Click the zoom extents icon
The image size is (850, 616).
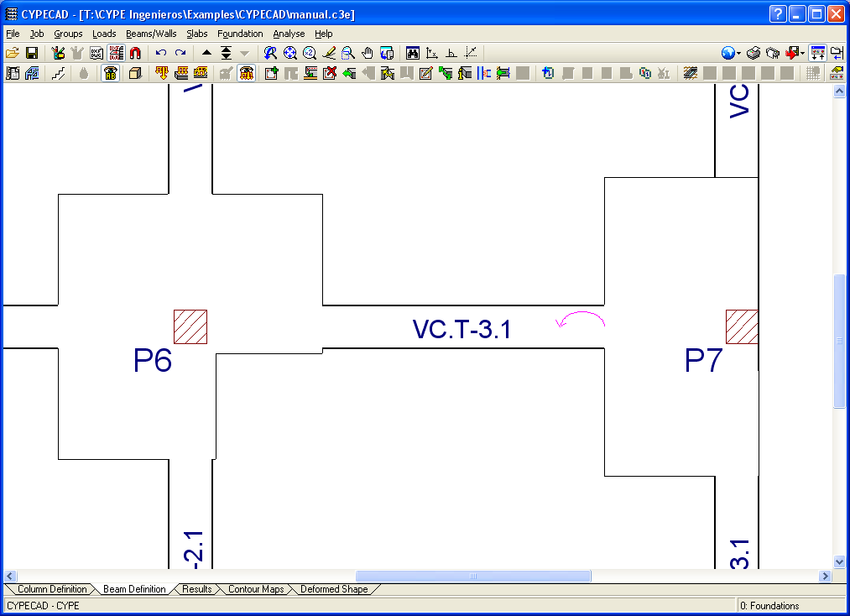(x=290, y=53)
